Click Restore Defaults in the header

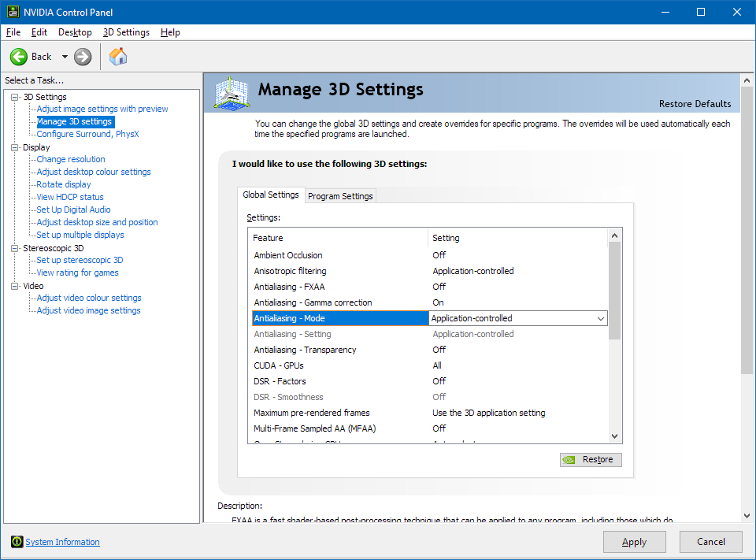[695, 104]
